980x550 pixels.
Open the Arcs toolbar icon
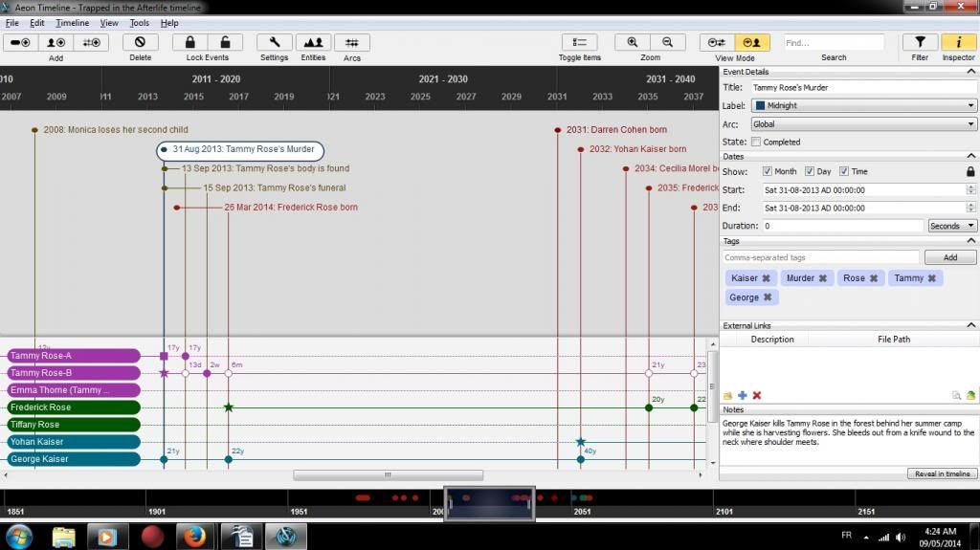[x=352, y=43]
